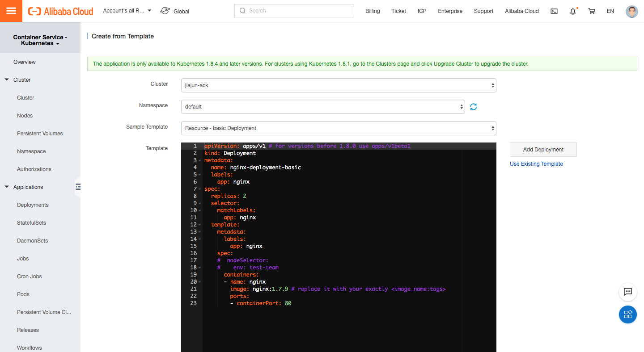Image resolution: width=644 pixels, height=352 pixels.
Task: Open the blue apps shortcut button
Action: (628, 314)
